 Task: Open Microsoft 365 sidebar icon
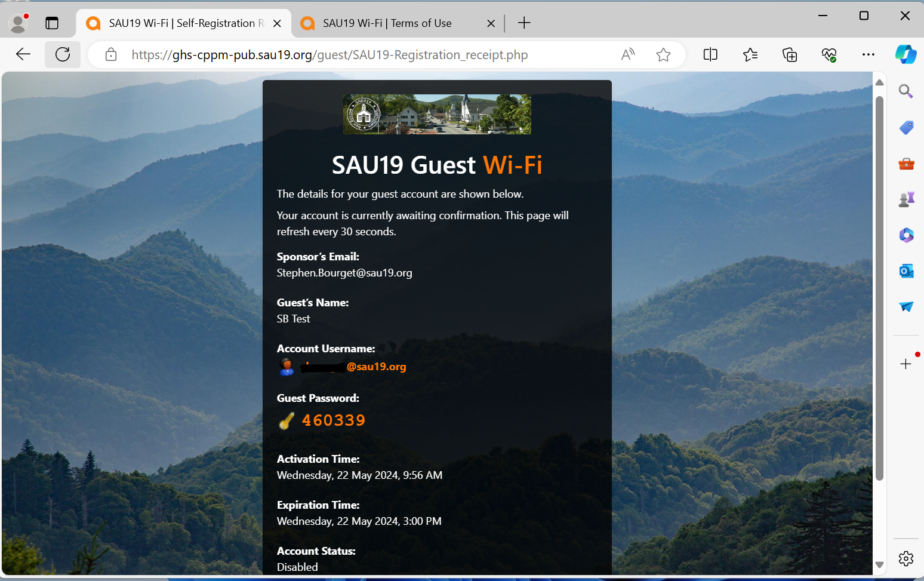pyautogui.click(x=906, y=235)
